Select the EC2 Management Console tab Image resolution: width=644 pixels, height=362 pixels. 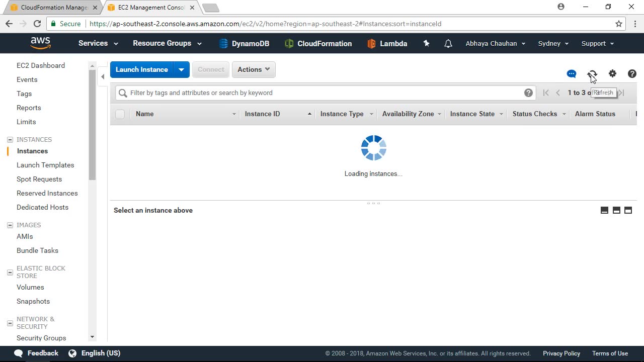(146, 8)
